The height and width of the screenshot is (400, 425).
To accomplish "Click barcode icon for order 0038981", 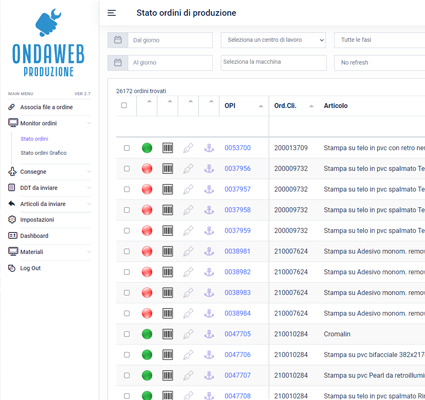I will [x=168, y=251].
